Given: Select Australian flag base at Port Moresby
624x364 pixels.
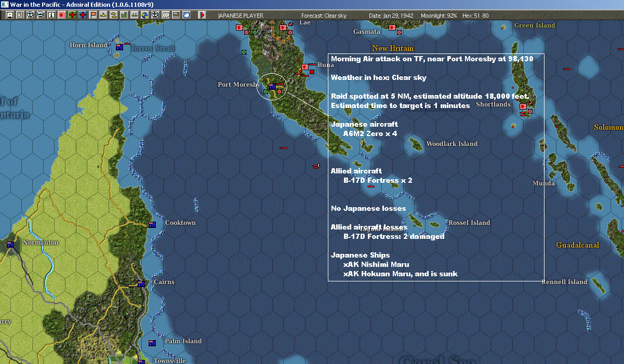Looking at the screenshot, I should click(272, 87).
